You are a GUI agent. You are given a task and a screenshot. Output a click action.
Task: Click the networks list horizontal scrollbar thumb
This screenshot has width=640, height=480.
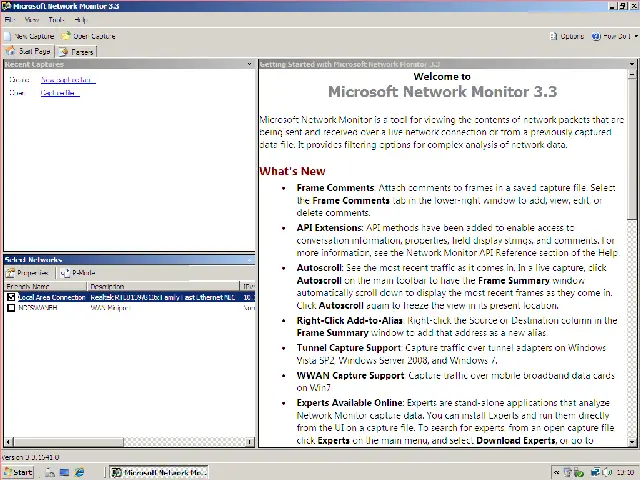click(x=68, y=442)
